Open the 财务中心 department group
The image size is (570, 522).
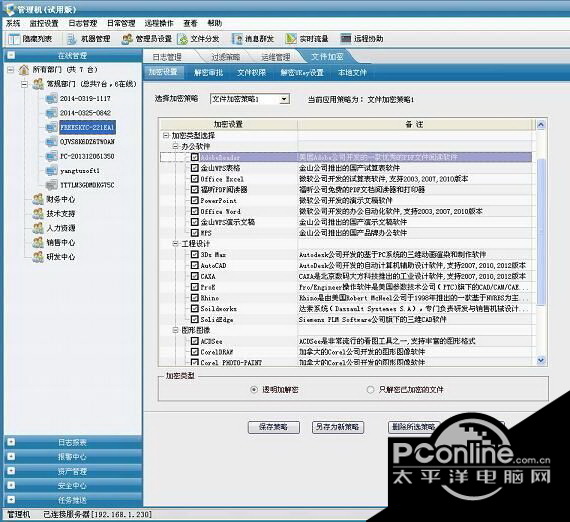point(61,199)
